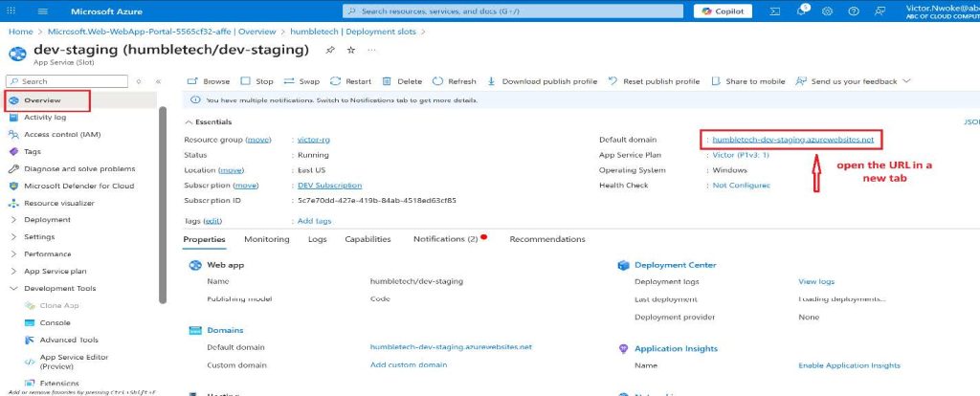The image size is (980, 396).
Task: Click Enable Application Insights link
Action: 850,365
